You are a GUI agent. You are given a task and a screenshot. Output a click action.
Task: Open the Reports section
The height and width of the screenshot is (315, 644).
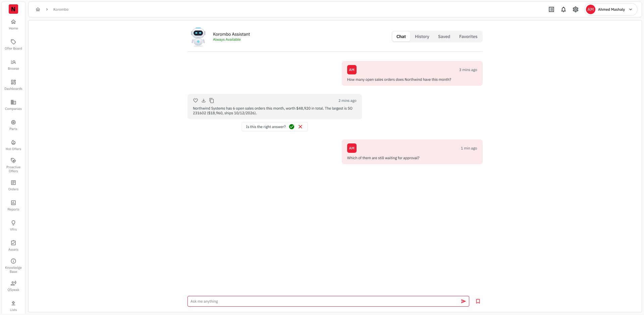coord(13,206)
